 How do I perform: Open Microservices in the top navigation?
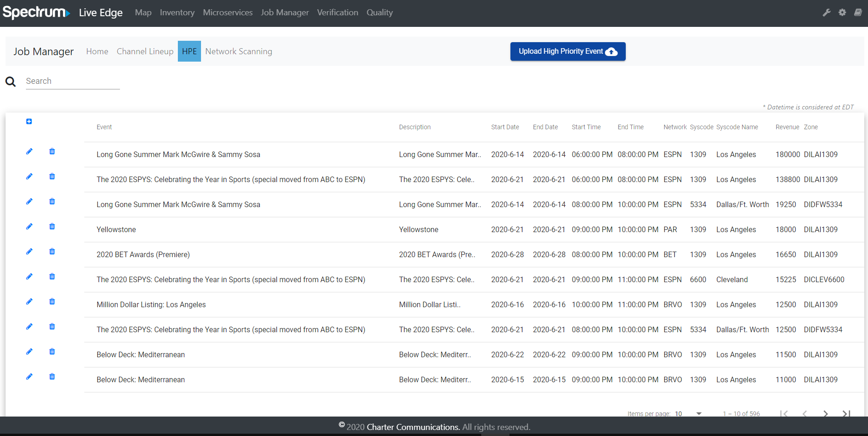(x=228, y=13)
